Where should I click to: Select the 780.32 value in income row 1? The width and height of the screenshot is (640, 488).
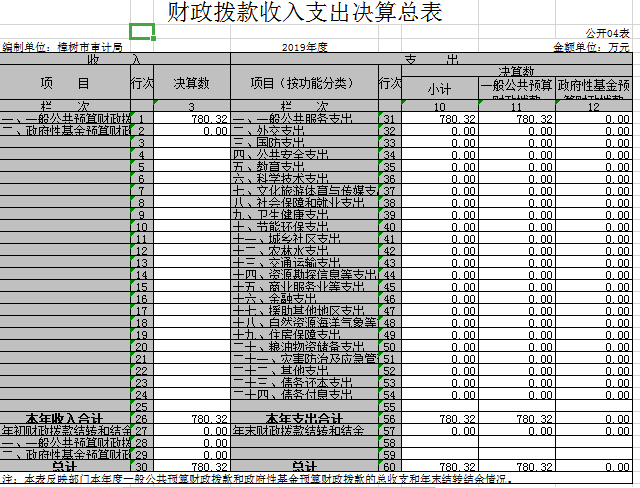191,119
